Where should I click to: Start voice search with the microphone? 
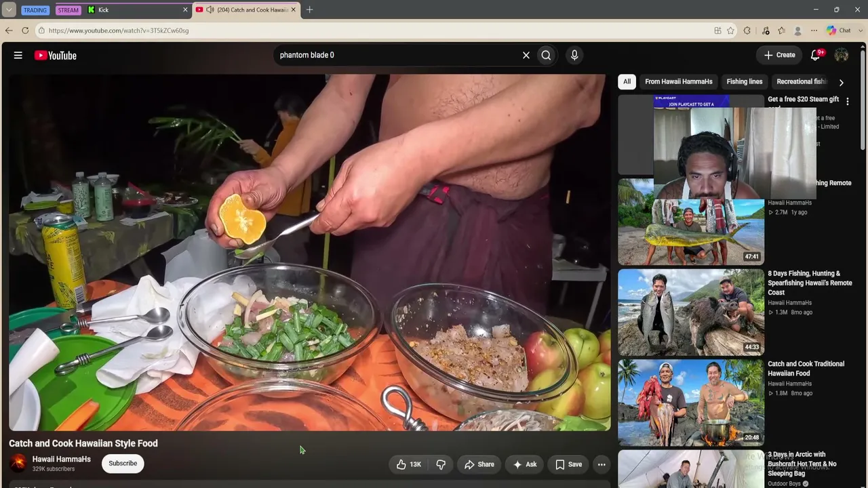click(x=574, y=56)
